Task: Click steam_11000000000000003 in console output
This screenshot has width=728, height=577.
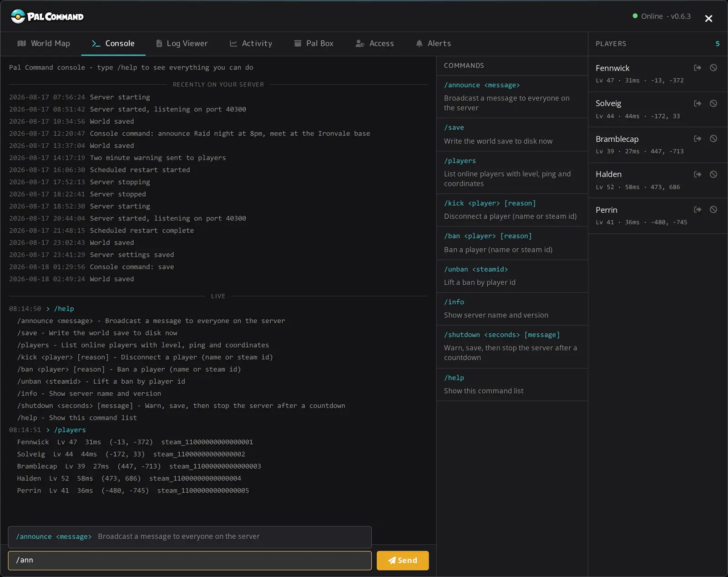Action: 215,467
